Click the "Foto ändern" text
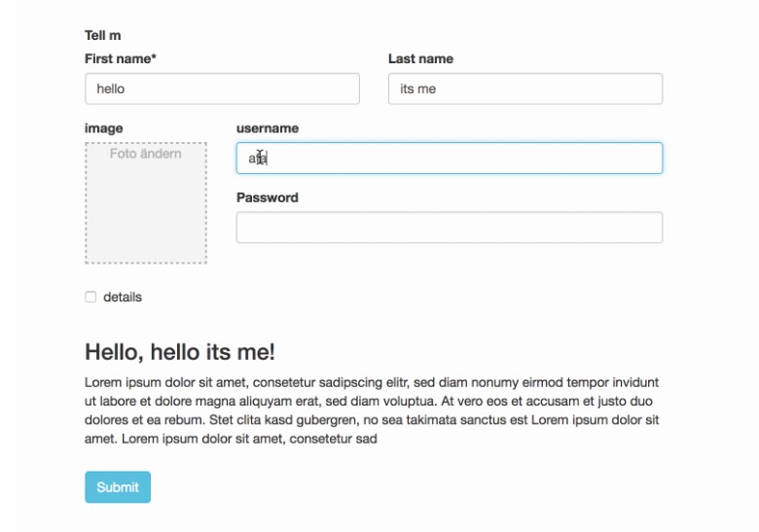The height and width of the screenshot is (532, 759). [146, 154]
